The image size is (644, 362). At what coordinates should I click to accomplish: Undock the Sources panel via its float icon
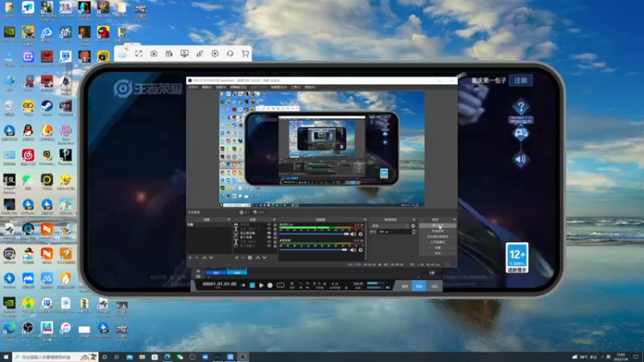pos(274,220)
